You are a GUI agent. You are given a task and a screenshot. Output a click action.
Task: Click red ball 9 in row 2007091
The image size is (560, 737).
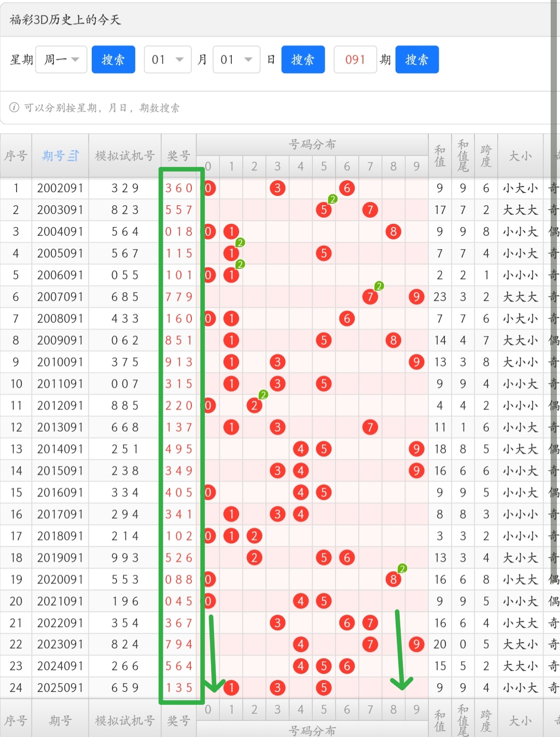coord(416,297)
